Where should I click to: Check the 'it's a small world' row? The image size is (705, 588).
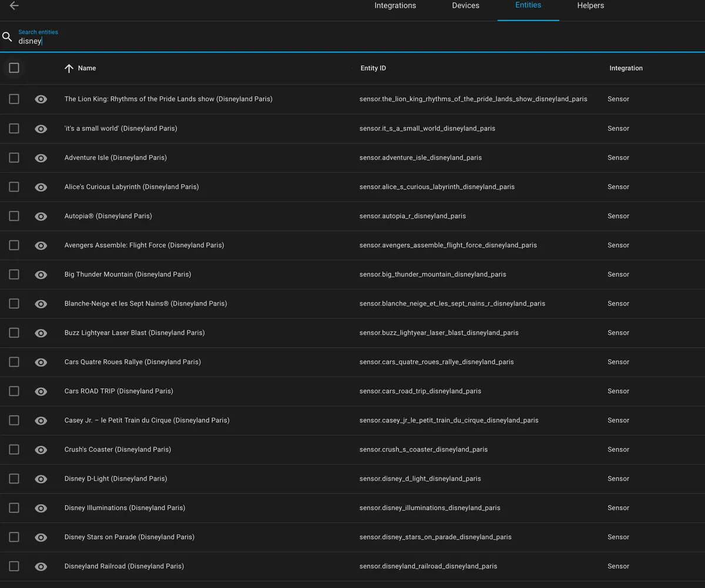click(x=14, y=128)
